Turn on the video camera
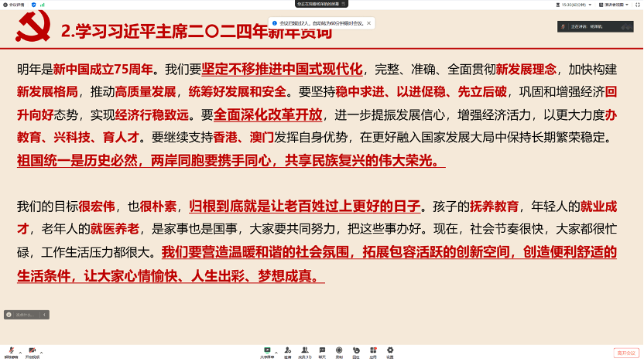 point(32,350)
